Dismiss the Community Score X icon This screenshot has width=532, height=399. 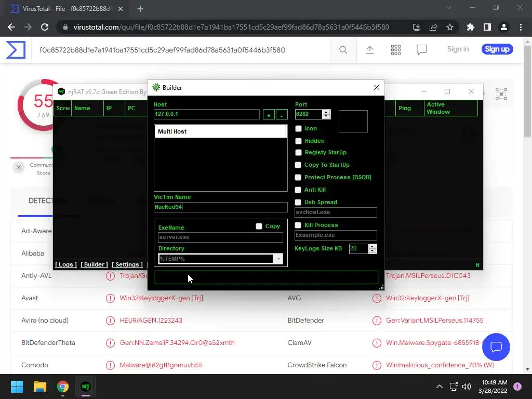click(19, 167)
